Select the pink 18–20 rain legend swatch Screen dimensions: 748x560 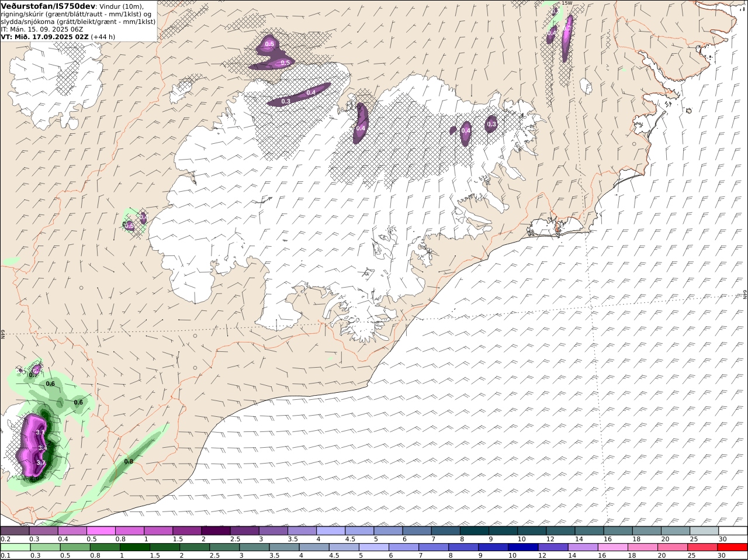643,547
